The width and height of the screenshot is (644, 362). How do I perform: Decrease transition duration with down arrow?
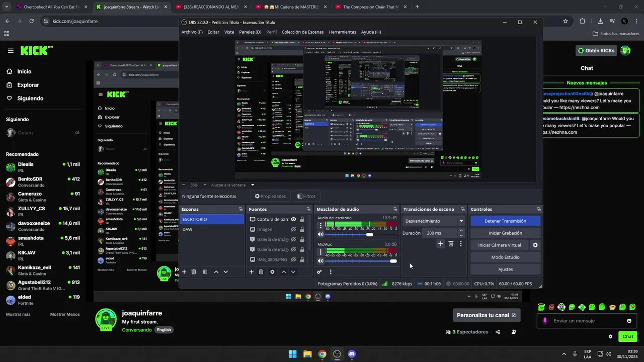[x=461, y=235]
